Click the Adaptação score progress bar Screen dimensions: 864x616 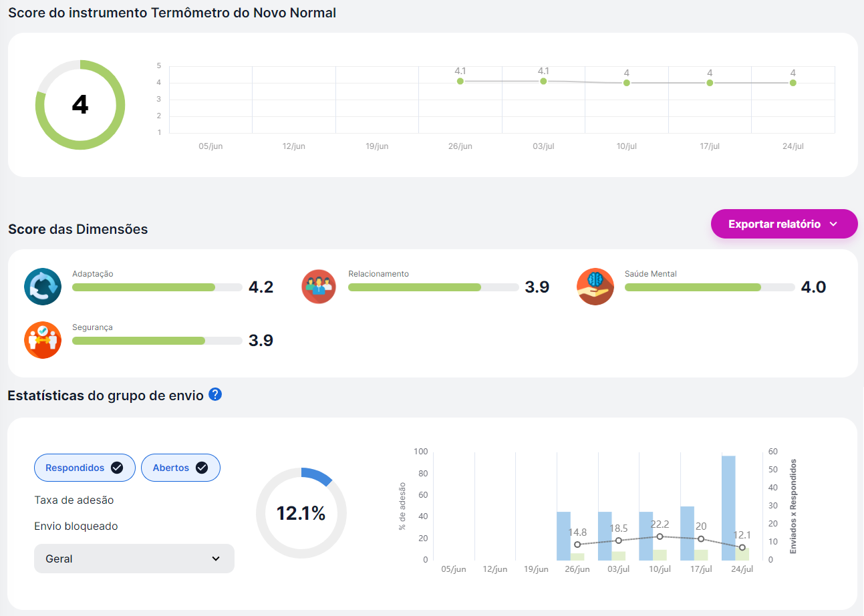pos(157,287)
